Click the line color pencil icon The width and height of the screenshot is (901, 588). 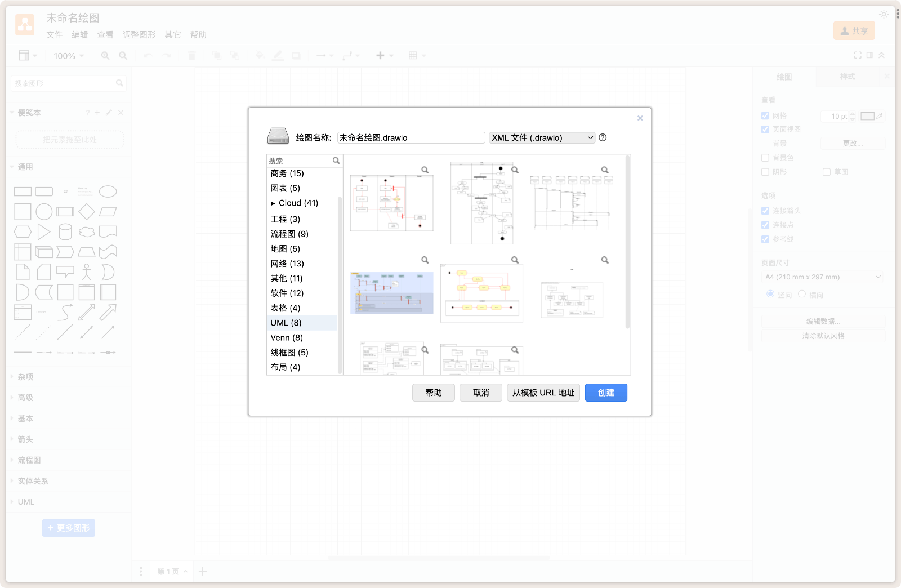(x=278, y=56)
